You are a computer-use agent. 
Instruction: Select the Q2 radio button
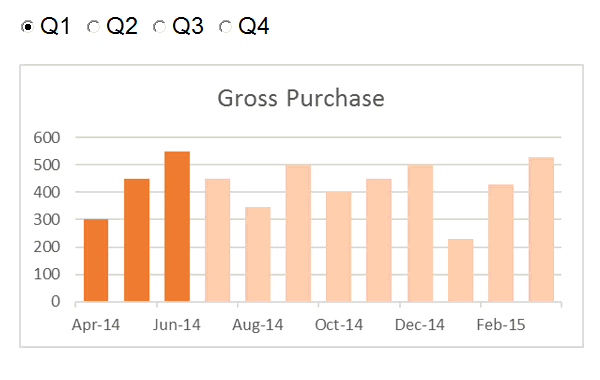[x=93, y=27]
